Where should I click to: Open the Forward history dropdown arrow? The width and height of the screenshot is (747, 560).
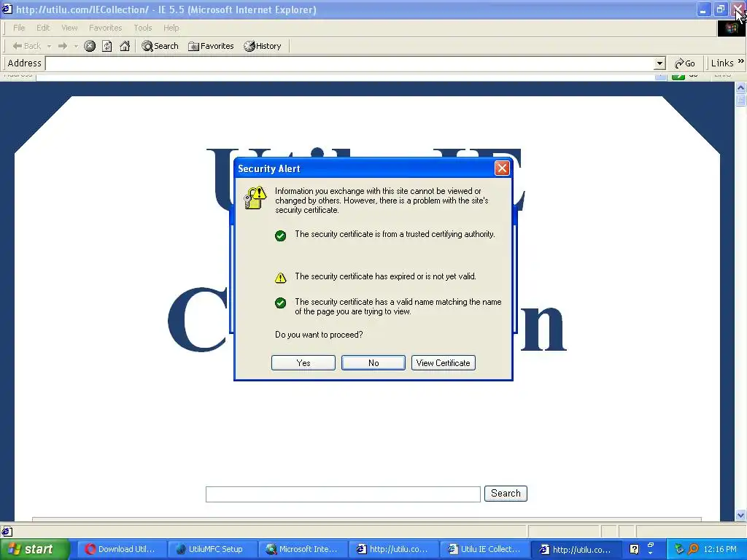coord(76,46)
